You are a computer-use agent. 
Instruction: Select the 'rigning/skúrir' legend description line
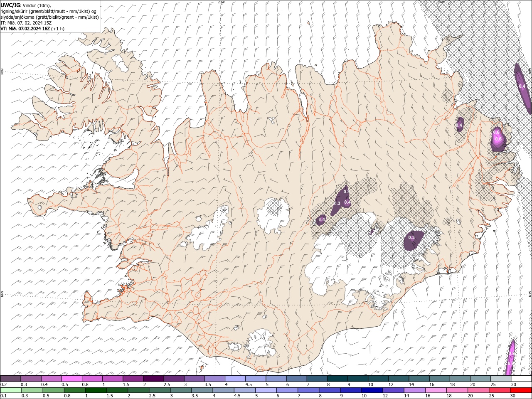pos(49,11)
